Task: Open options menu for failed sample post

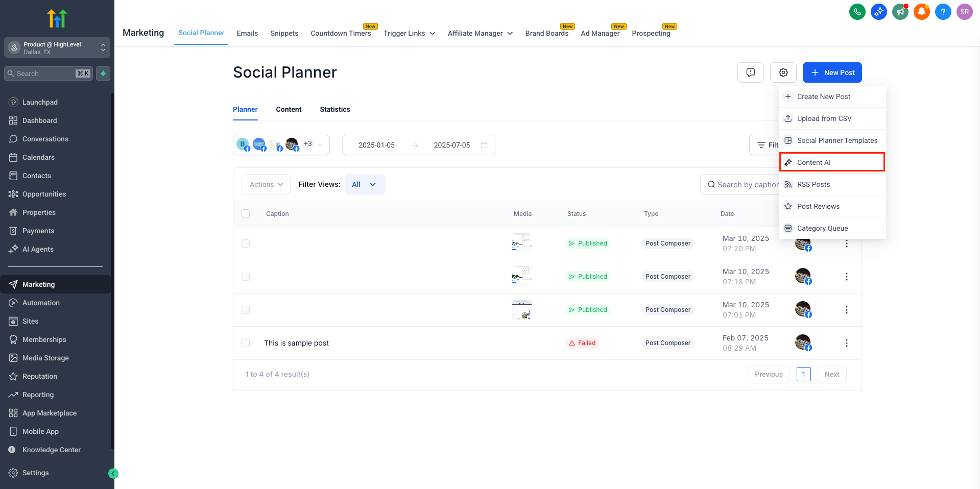Action: (846, 343)
